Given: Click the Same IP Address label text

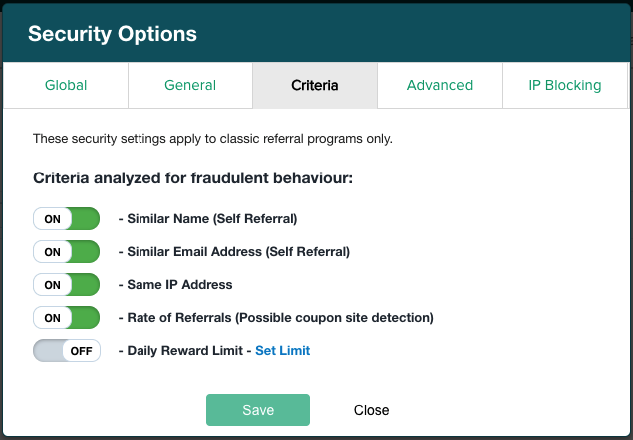Looking at the screenshot, I should (179, 285).
